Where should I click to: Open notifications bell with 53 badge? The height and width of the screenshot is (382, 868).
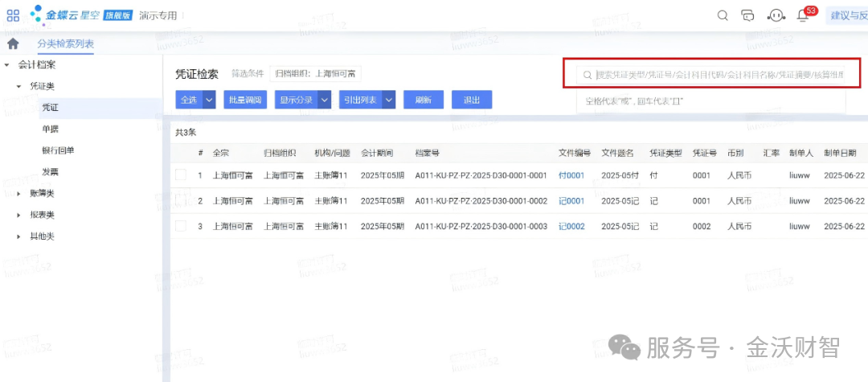coord(803,15)
